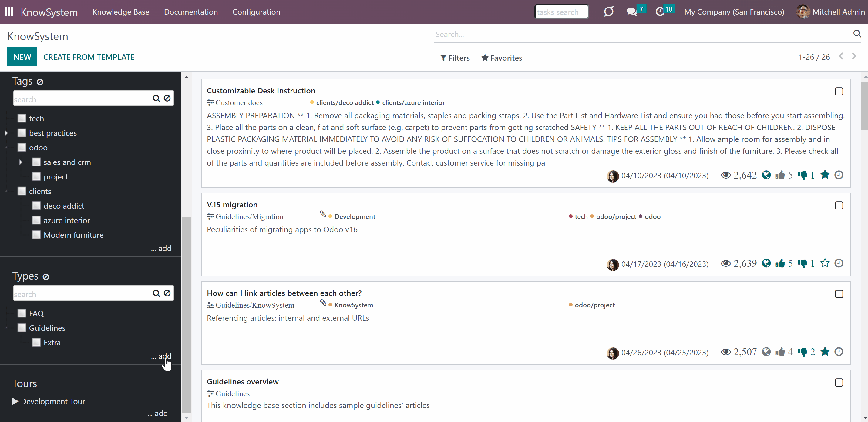Open the Knowledge Base menu
The height and width of the screenshot is (422, 868).
121,12
